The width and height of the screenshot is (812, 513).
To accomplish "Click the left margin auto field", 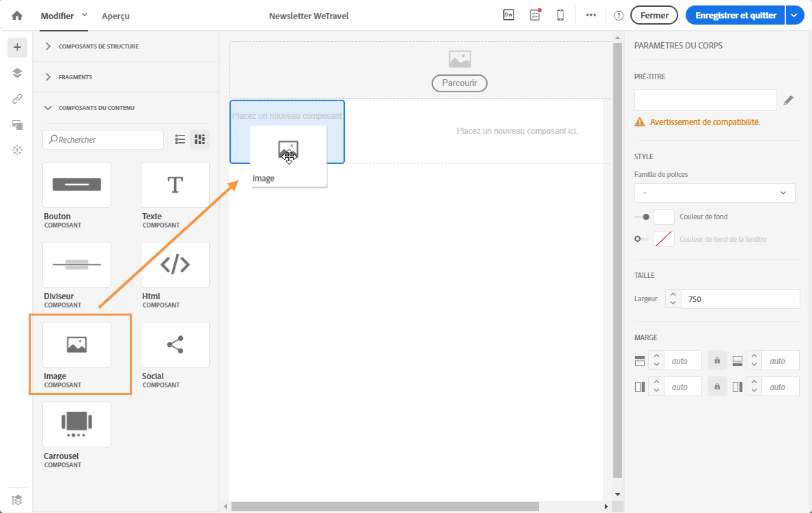I will coord(683,387).
